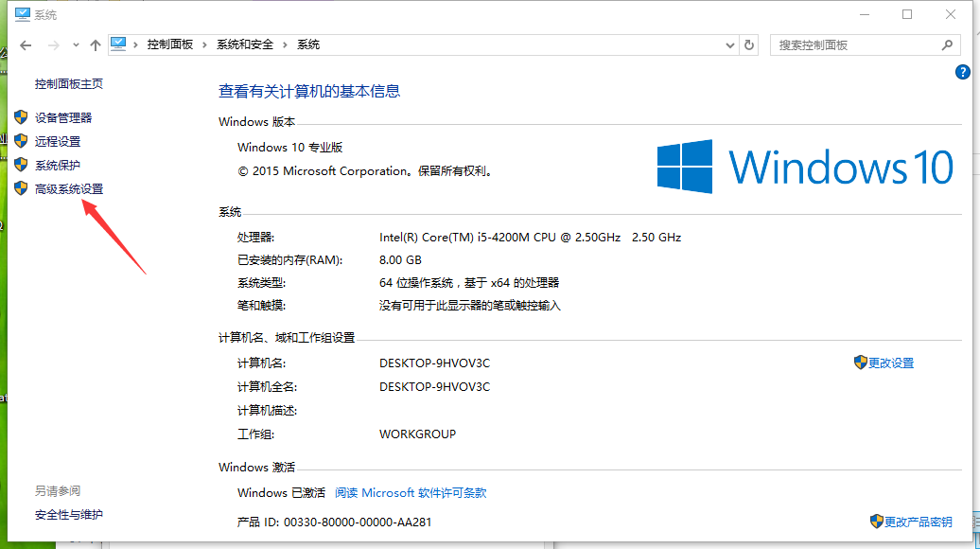Click the WORKGROUP value

click(x=417, y=434)
